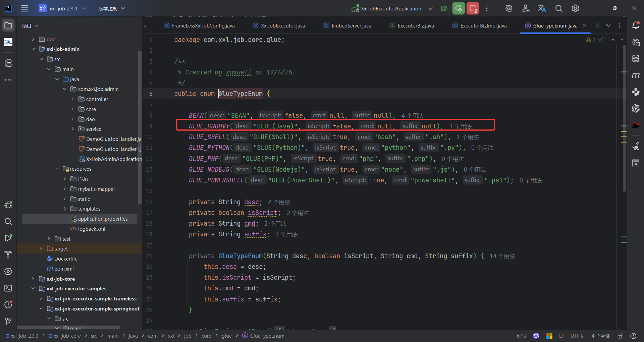644x342 pixels.
Task: Go to previous highlighted error arrow
Action: point(613,40)
